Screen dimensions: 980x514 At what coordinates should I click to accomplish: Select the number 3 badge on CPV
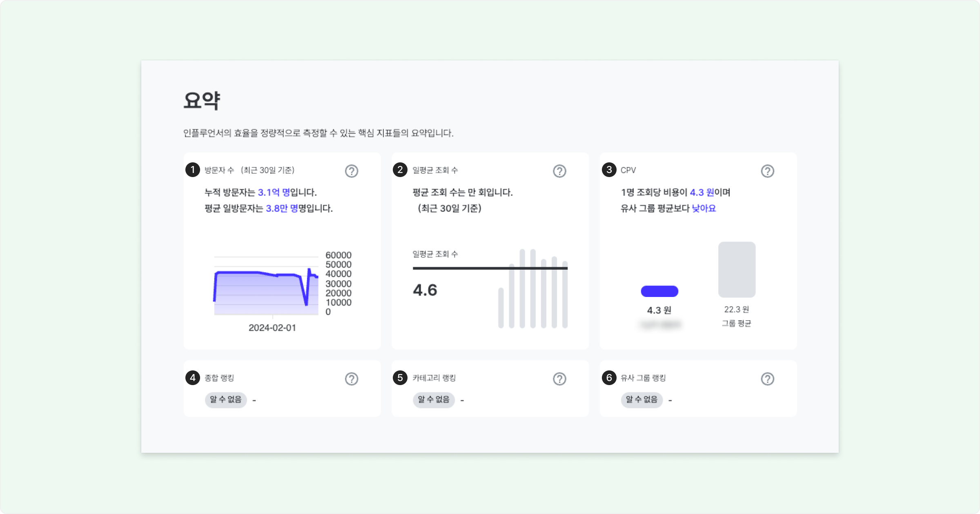(609, 170)
